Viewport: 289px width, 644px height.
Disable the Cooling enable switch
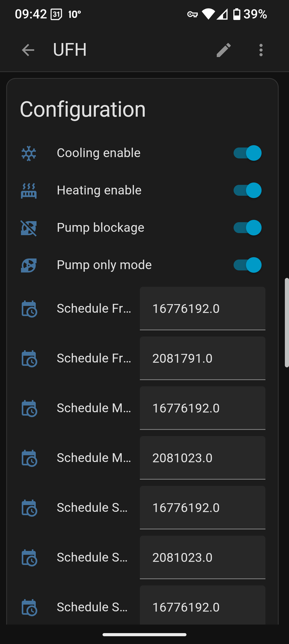click(x=247, y=153)
